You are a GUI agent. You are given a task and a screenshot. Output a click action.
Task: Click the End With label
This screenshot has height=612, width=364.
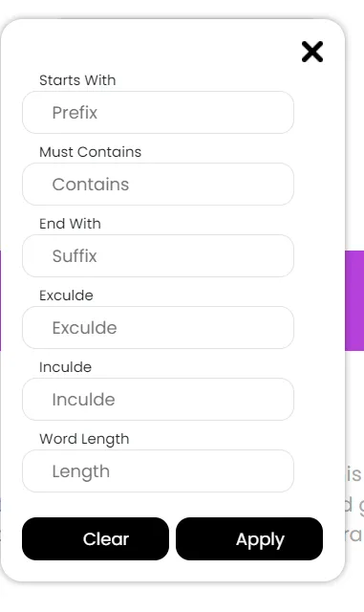pyautogui.click(x=71, y=224)
